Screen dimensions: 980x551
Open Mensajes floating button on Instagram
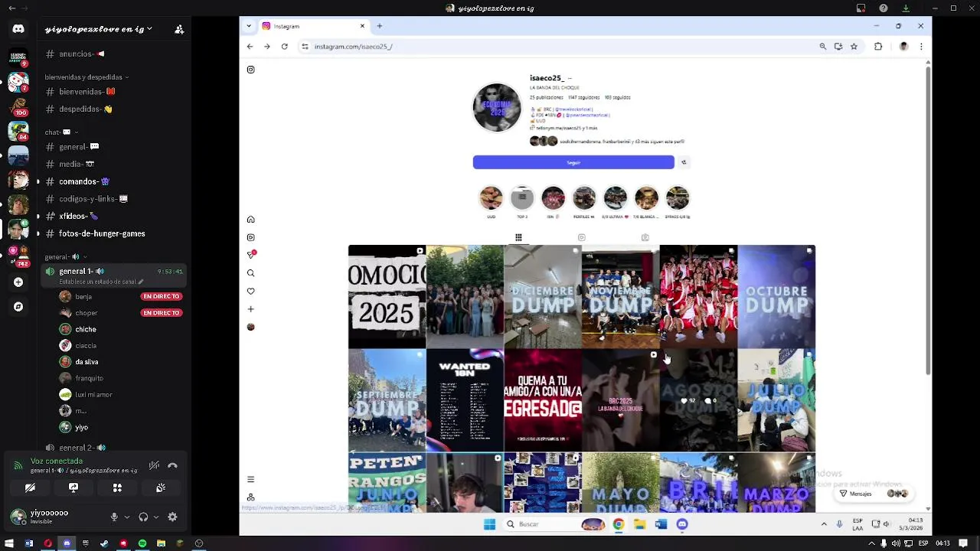[871, 494]
